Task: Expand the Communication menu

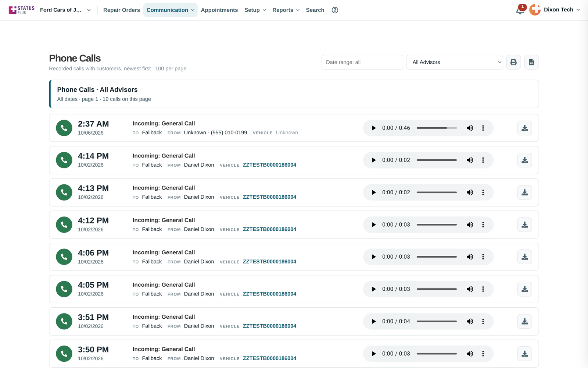Action: click(x=170, y=10)
